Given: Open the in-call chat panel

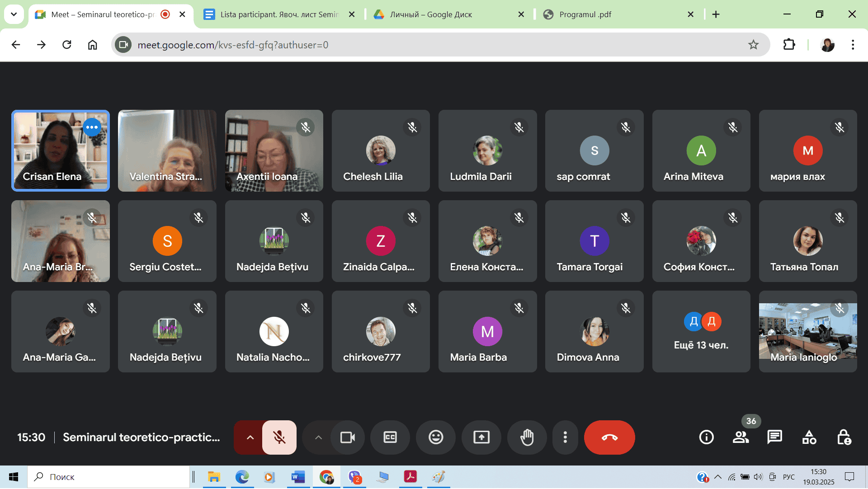Looking at the screenshot, I should [x=774, y=437].
